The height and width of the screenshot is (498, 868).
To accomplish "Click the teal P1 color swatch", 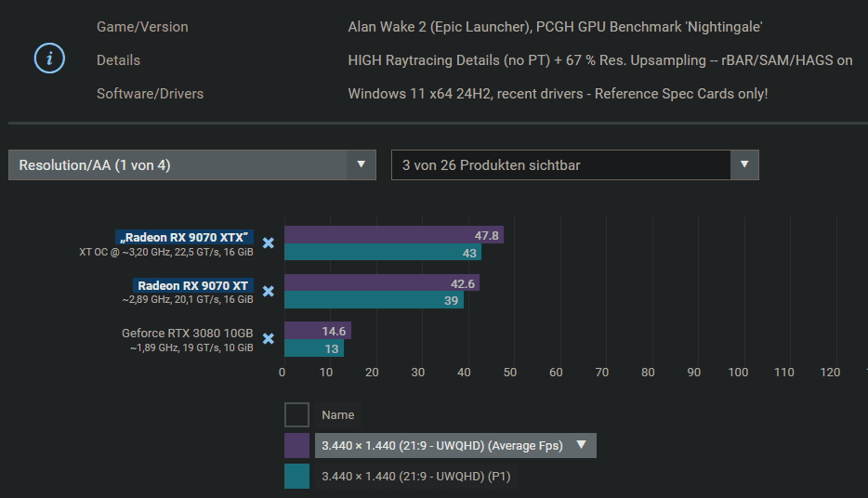I will coord(296,476).
